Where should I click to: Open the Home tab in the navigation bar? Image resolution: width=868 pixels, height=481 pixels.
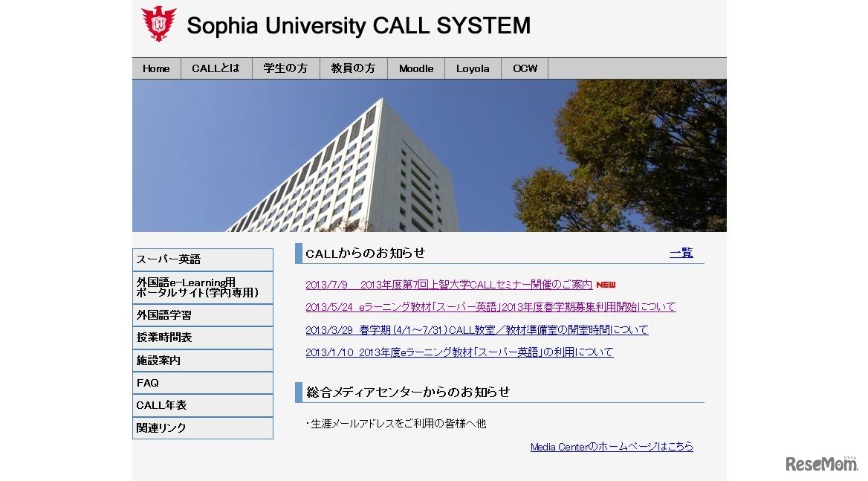[156, 68]
